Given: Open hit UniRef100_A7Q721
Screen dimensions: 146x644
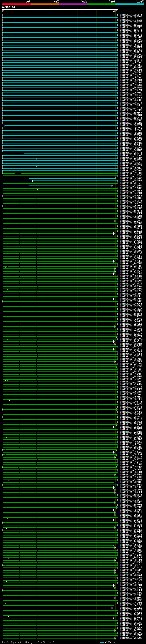Looking at the screenshot, I should click(131, 20).
